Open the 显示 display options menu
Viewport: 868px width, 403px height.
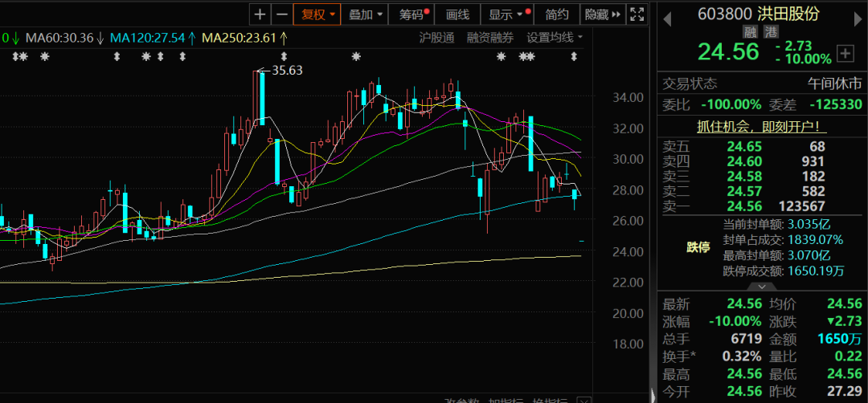506,14
